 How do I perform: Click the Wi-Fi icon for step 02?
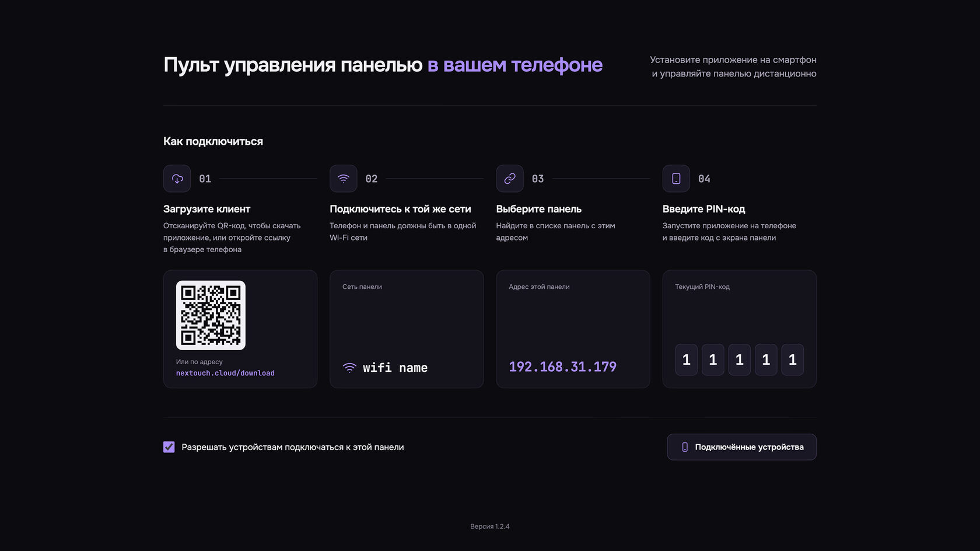click(344, 179)
